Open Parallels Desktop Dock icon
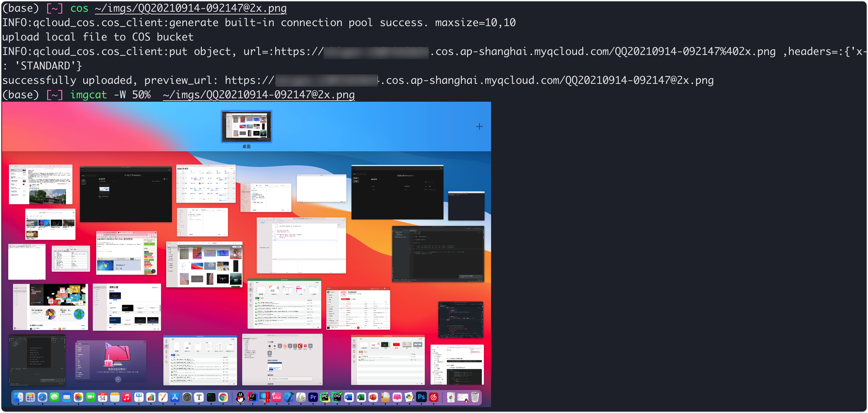The image size is (868, 413). coord(264,398)
